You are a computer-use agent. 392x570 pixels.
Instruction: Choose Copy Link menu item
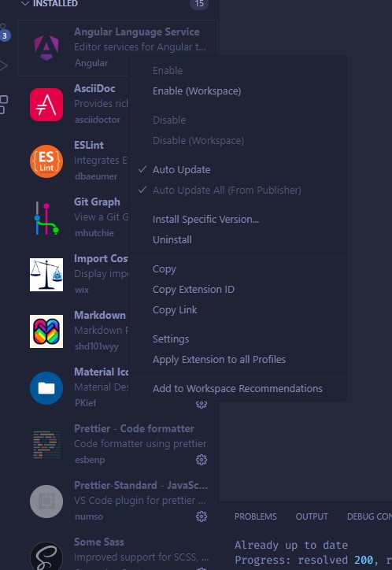[175, 309]
